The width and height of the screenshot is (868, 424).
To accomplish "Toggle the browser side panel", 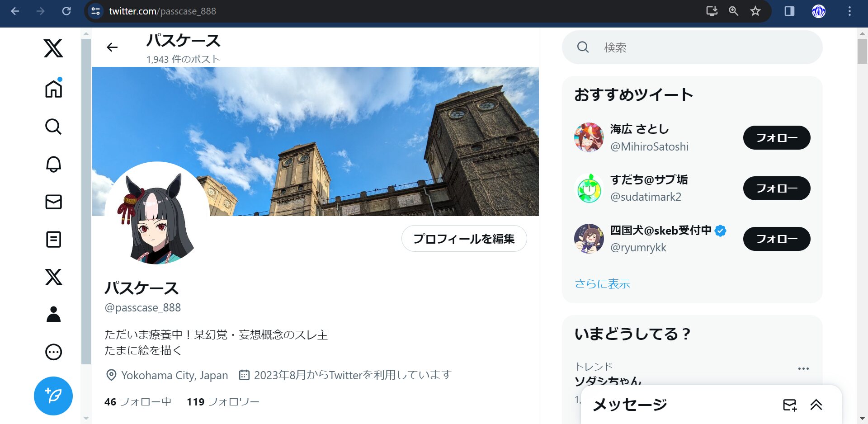I will point(789,11).
